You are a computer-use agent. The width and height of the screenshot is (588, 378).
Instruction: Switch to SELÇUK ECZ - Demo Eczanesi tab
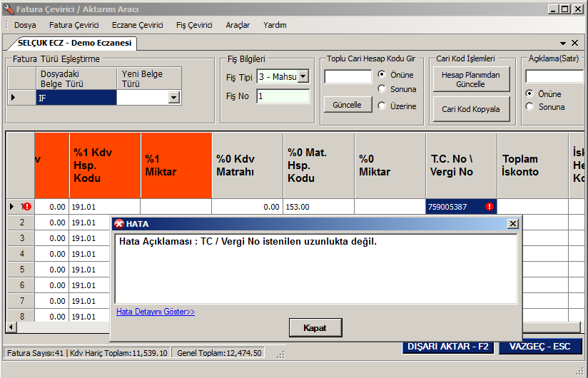(x=74, y=43)
